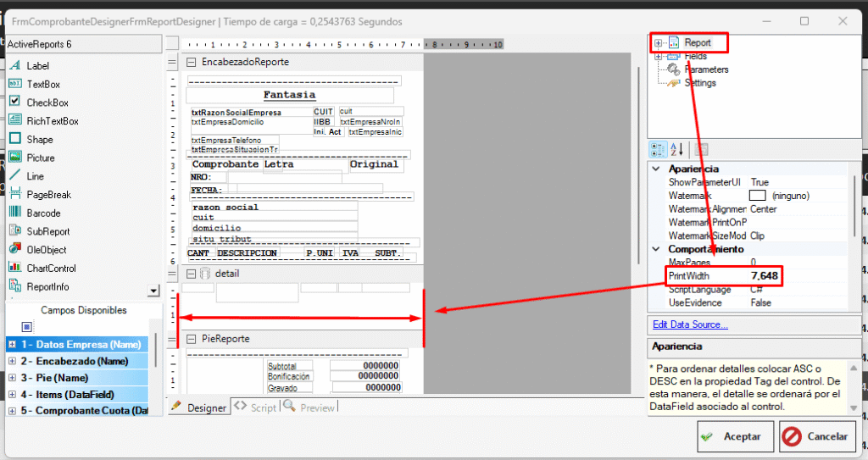This screenshot has width=868, height=460.
Task: Select the Barcode tool
Action: (43, 213)
